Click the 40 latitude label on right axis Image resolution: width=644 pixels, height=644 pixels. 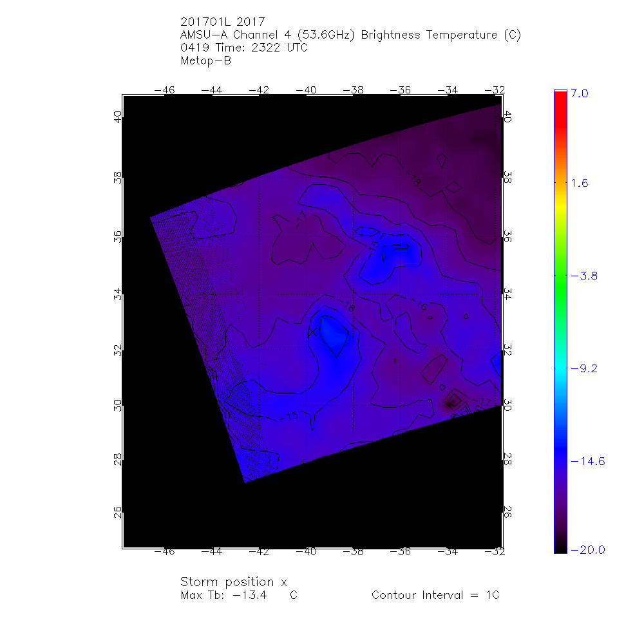point(507,117)
